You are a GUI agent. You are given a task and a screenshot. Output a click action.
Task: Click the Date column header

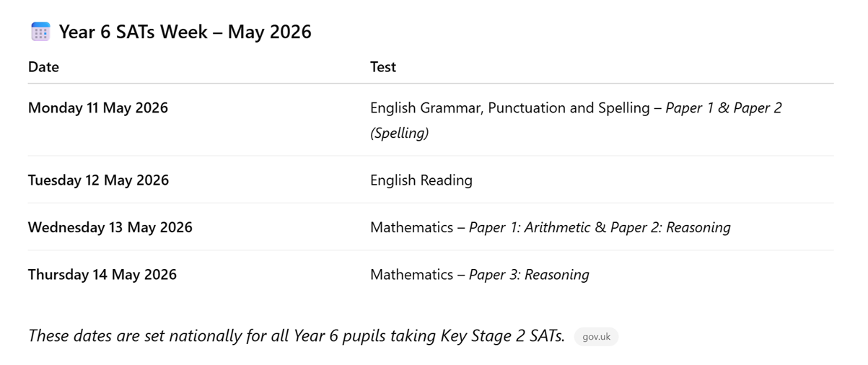coord(43,67)
